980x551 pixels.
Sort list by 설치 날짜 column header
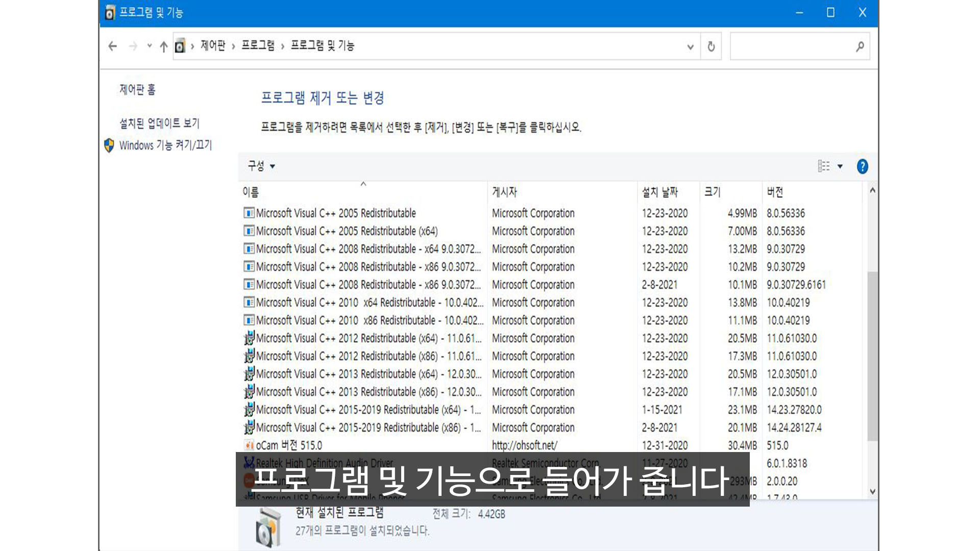click(x=659, y=192)
